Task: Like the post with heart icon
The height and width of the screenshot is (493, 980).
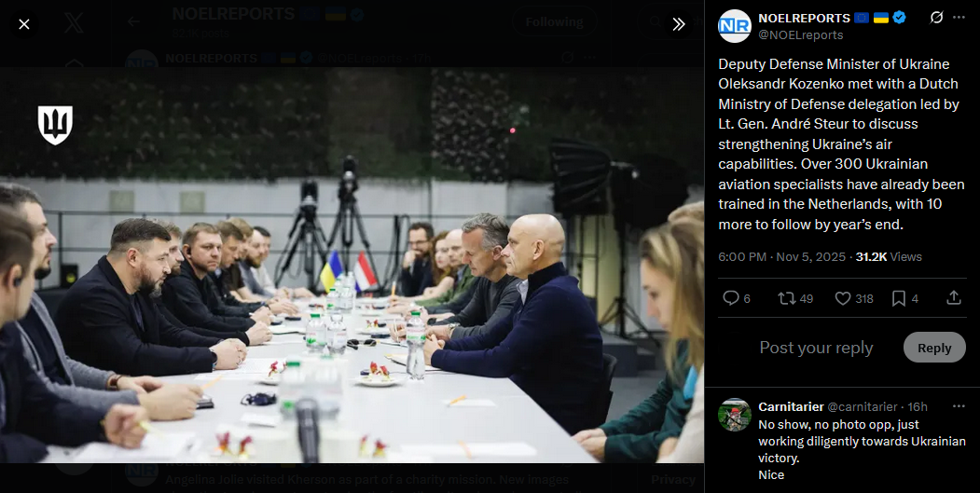Action: click(x=854, y=298)
